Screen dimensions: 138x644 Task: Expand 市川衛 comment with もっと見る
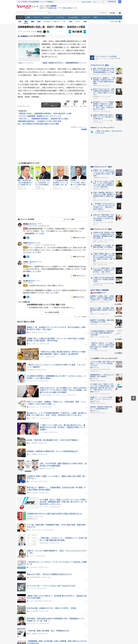[x=55, y=293]
